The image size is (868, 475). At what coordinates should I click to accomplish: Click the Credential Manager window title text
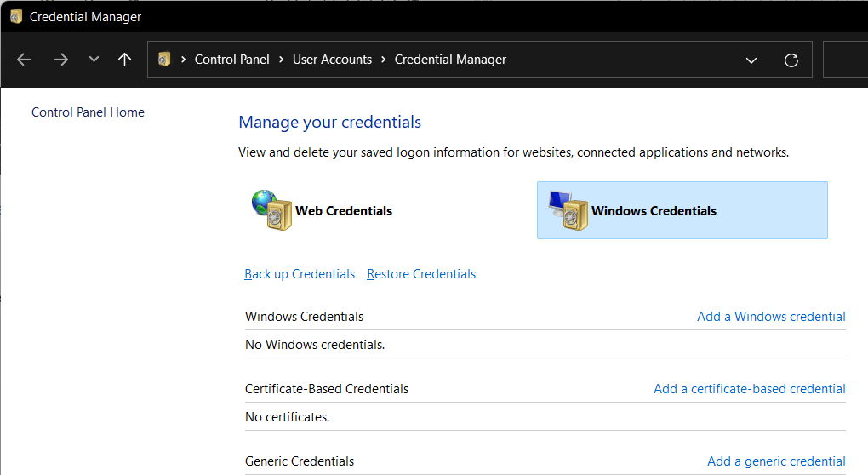coord(85,17)
